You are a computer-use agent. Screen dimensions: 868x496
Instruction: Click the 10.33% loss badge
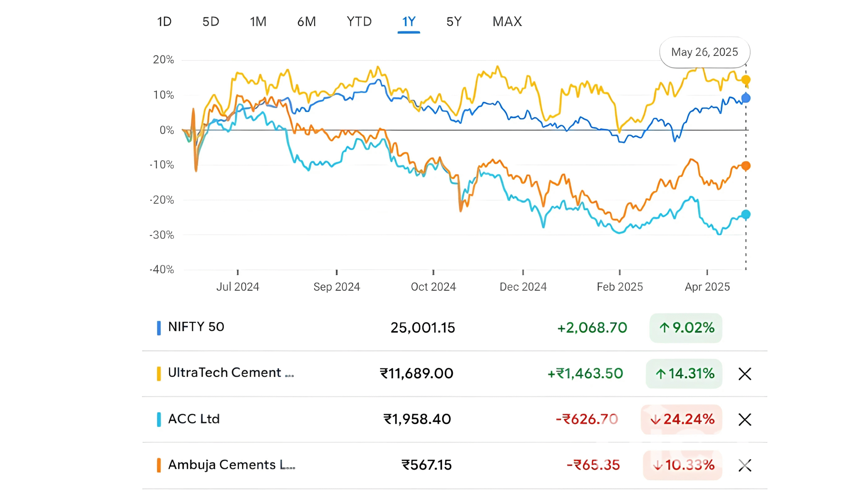point(682,465)
